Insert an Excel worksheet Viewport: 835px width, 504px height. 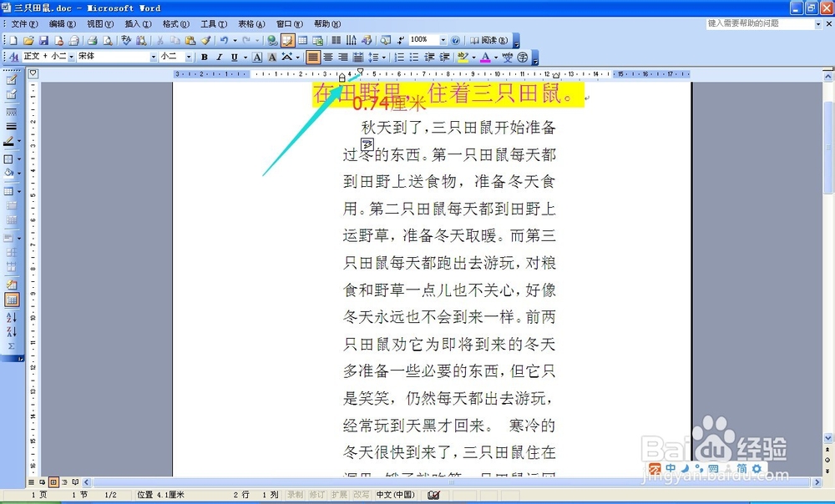tap(318, 40)
